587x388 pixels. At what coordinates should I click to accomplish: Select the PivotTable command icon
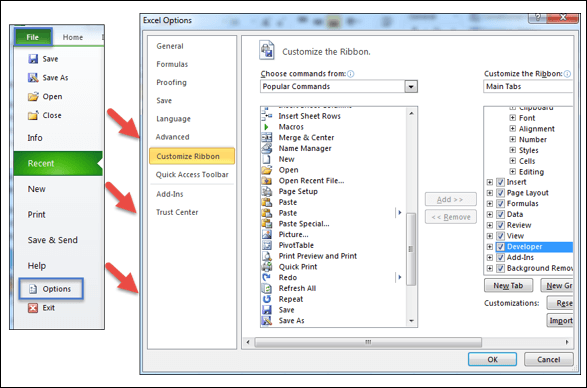pyautogui.click(x=267, y=245)
